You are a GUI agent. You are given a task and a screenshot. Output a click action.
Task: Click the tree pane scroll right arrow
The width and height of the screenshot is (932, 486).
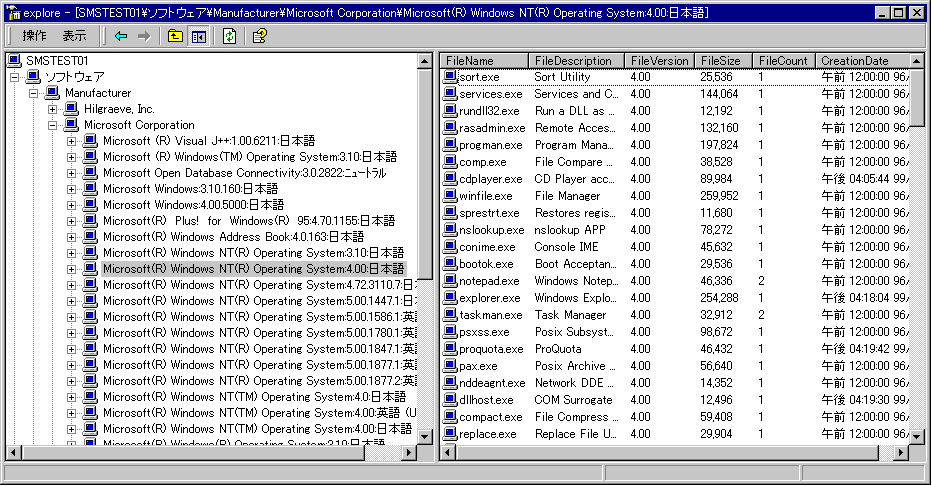click(408, 453)
